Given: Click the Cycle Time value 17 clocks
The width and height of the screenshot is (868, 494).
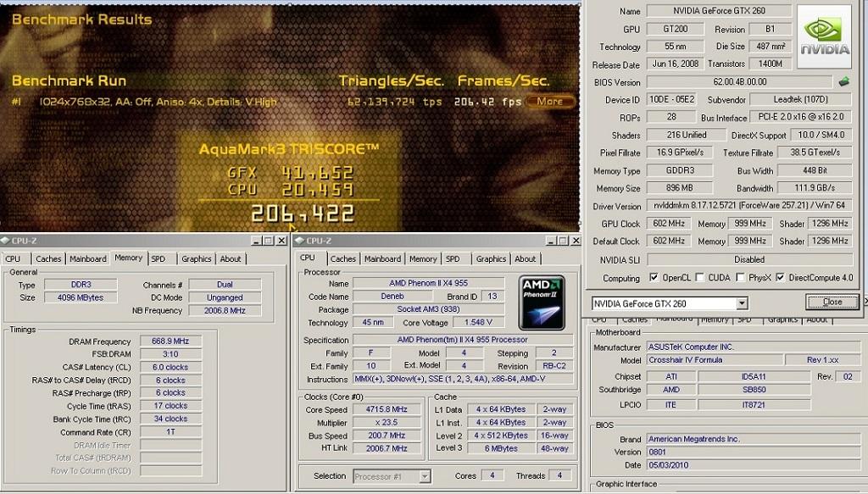Looking at the screenshot, I should [170, 406].
